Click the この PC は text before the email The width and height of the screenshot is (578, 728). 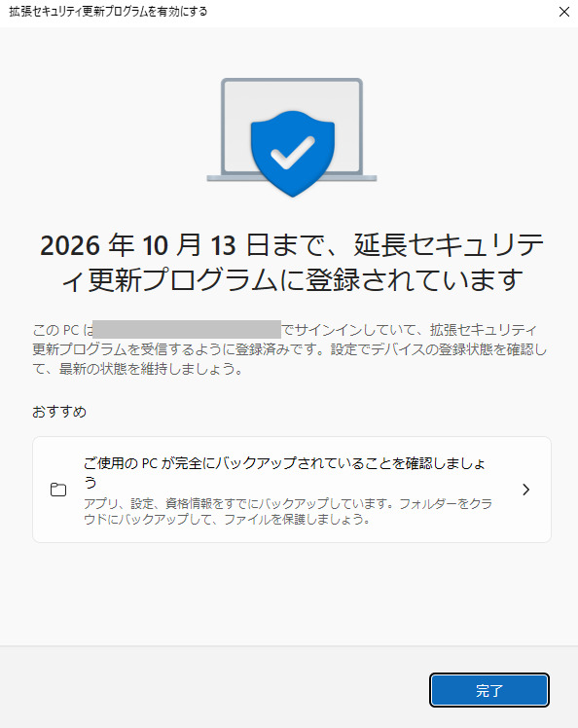pyautogui.click(x=62, y=330)
